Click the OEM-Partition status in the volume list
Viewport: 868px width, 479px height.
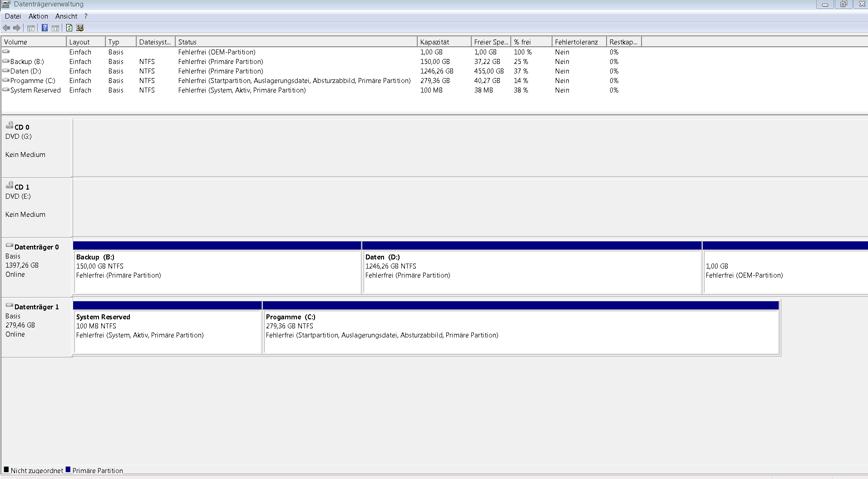[217, 52]
